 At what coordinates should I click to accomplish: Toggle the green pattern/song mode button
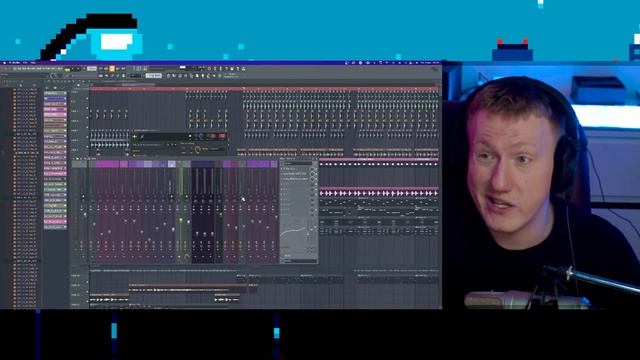(67, 69)
